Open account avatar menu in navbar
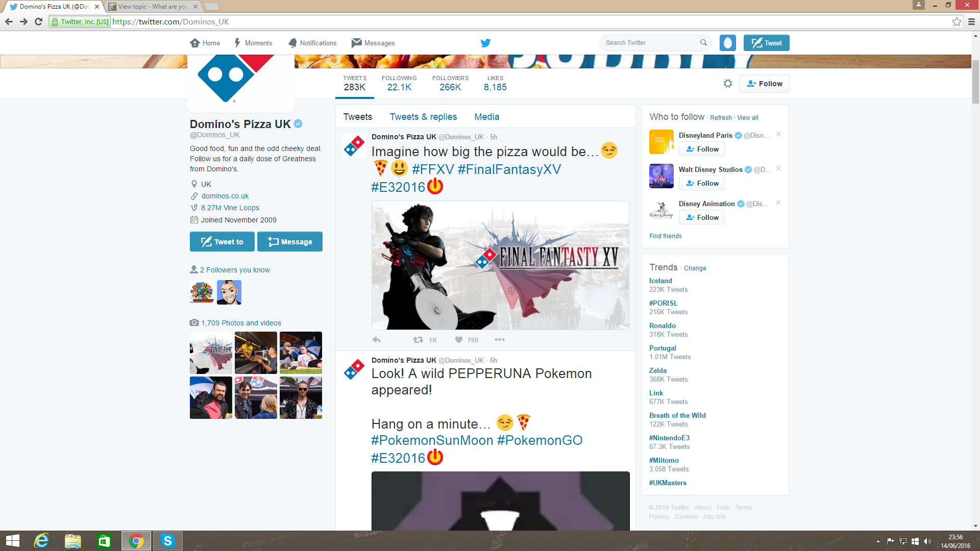Screen dimensions: 980x551 pos(727,43)
